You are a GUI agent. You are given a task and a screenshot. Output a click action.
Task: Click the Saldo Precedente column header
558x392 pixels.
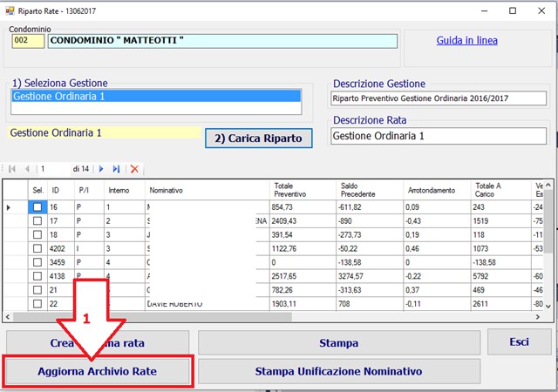click(x=370, y=190)
